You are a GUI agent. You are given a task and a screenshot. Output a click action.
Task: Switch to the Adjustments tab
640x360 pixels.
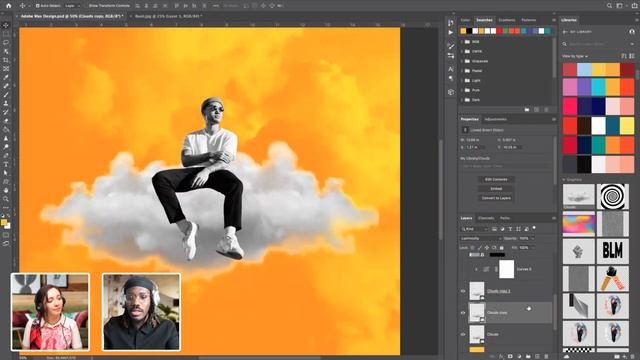click(x=496, y=119)
